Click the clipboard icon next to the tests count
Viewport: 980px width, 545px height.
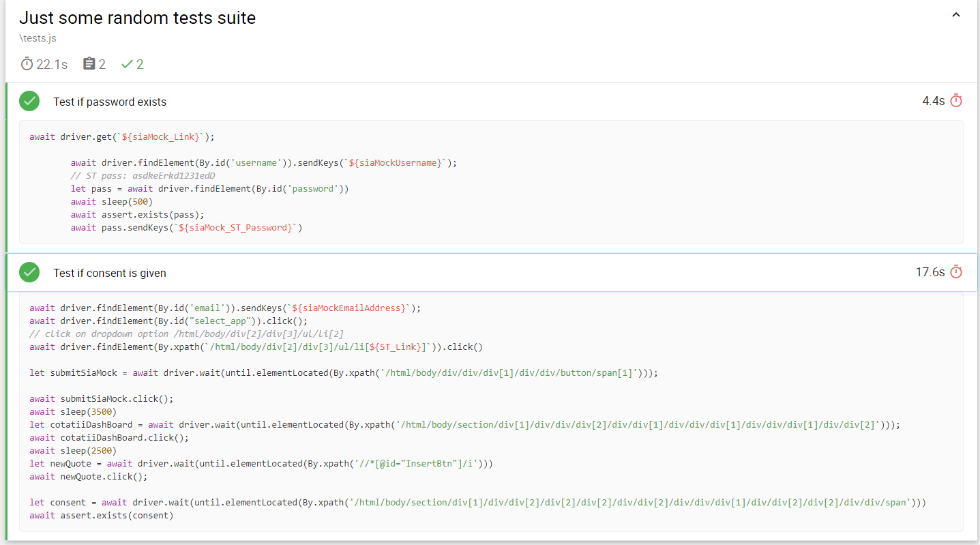tap(90, 63)
